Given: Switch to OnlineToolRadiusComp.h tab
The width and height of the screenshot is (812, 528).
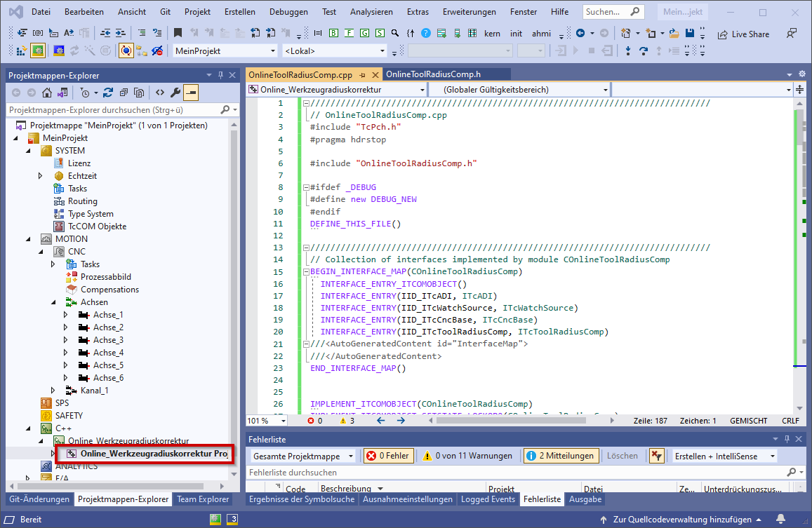Looking at the screenshot, I should 434,74.
